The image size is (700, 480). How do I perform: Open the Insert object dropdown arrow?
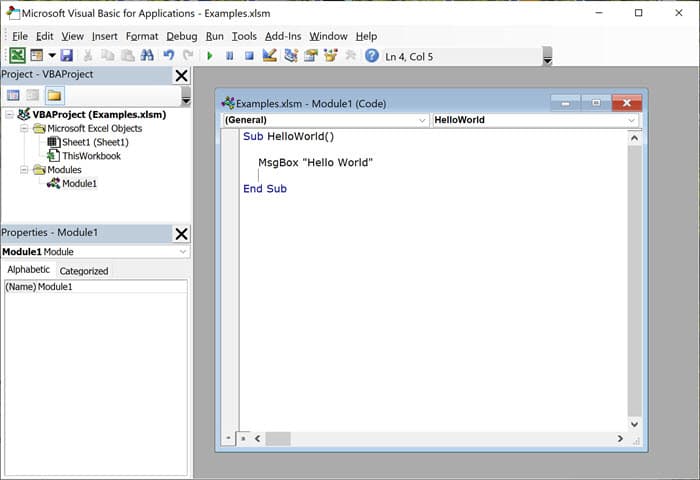(52, 56)
